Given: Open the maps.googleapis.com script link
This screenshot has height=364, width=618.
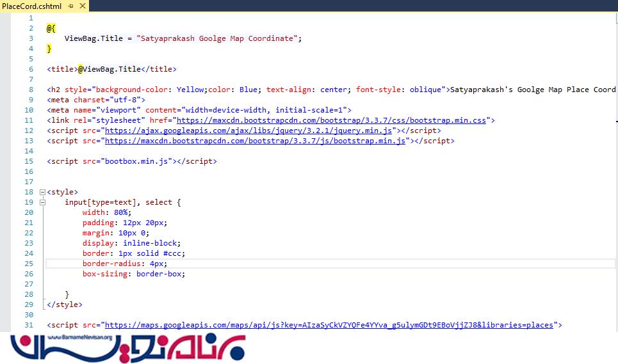Looking at the screenshot, I should coord(329,325).
